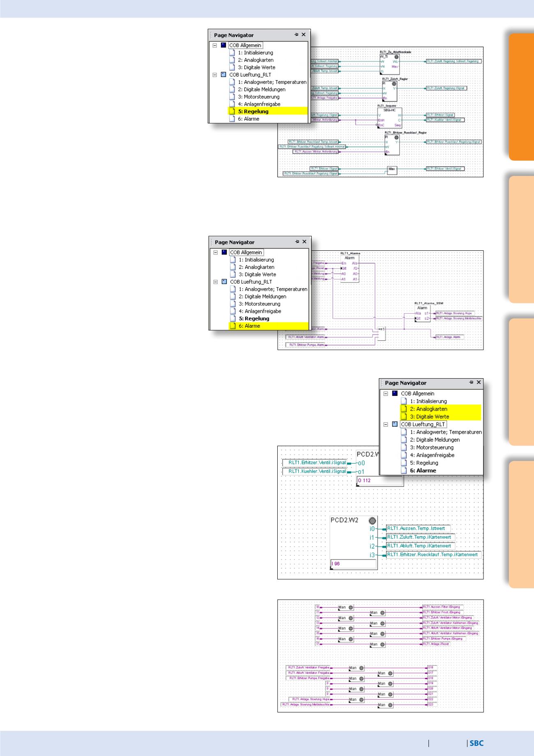Open 4: Anlagenfreigabe in top navigator

259,104
